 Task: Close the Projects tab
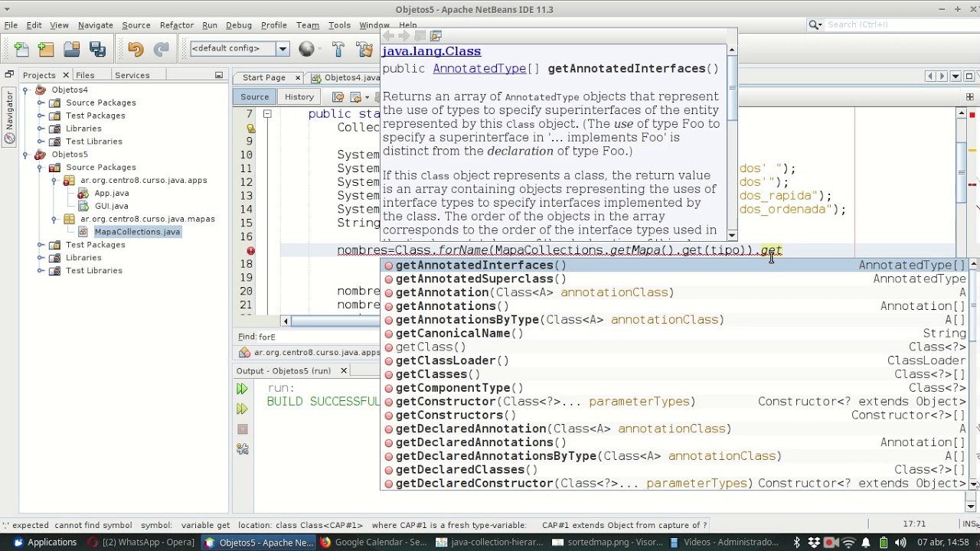pyautogui.click(x=66, y=75)
